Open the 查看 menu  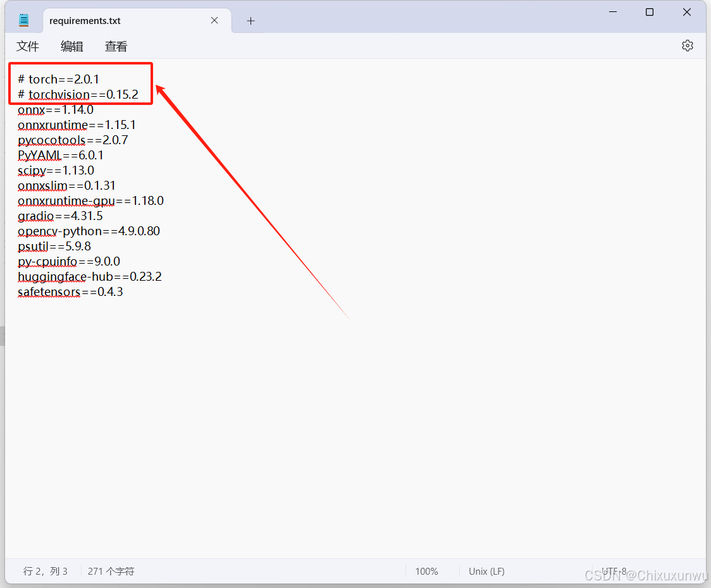pos(116,46)
